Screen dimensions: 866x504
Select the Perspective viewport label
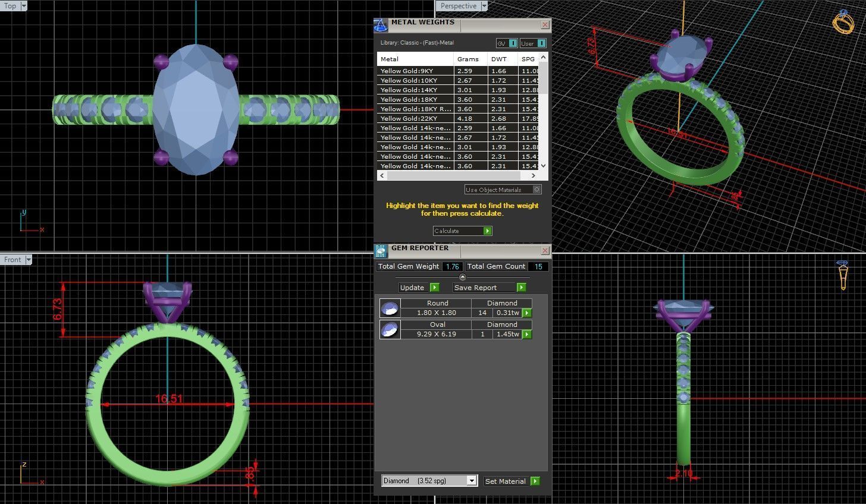coord(459,6)
